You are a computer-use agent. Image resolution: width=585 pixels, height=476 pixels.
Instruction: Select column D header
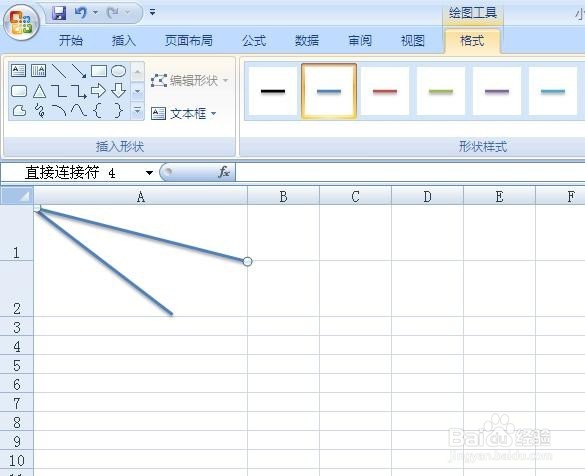(428, 196)
